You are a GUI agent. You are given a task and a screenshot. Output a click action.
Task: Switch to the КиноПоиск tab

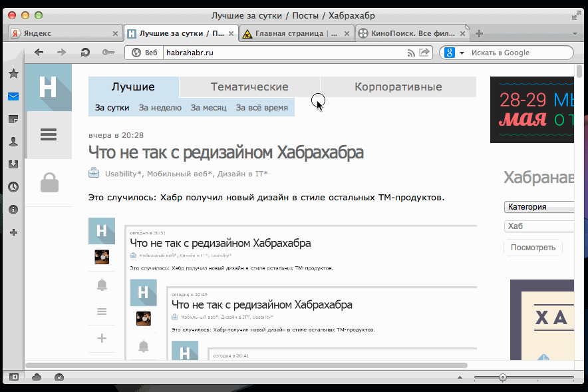click(x=411, y=33)
